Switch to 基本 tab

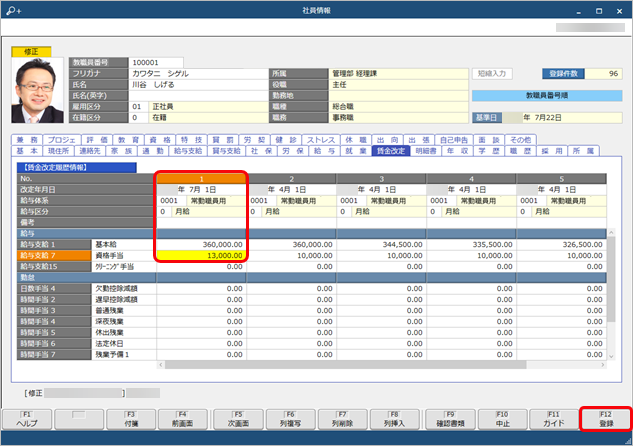tap(27, 151)
